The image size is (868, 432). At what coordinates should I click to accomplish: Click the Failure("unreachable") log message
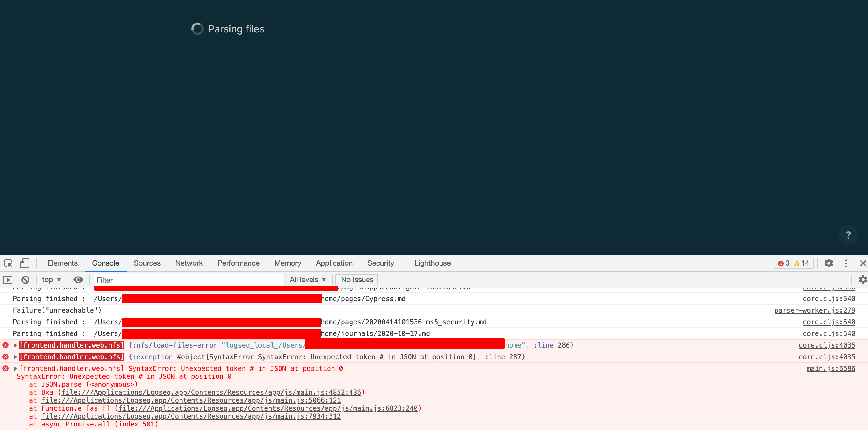(x=57, y=310)
